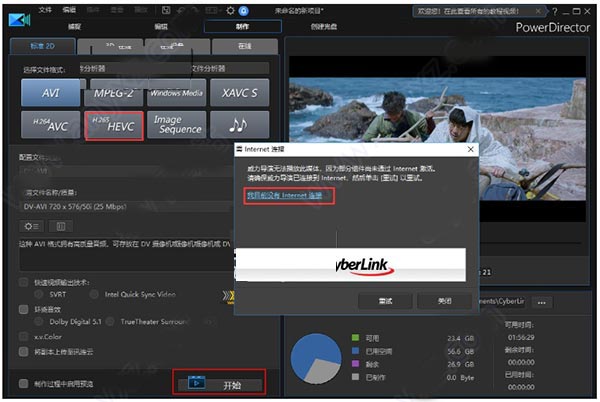Image resolution: width=600 pixels, height=402 pixels.
Task: Click the blue 已用空间 swatch
Action: [355, 350]
